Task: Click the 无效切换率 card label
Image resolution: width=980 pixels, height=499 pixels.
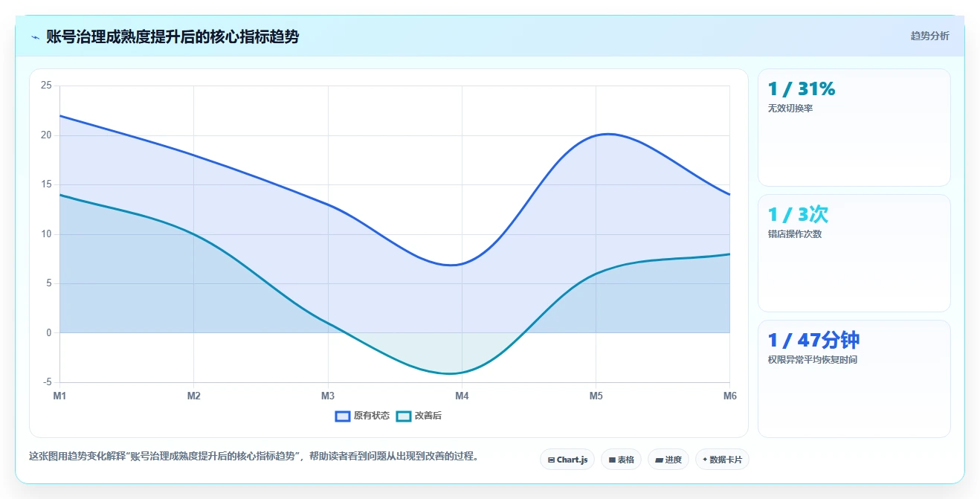Action: coord(790,109)
